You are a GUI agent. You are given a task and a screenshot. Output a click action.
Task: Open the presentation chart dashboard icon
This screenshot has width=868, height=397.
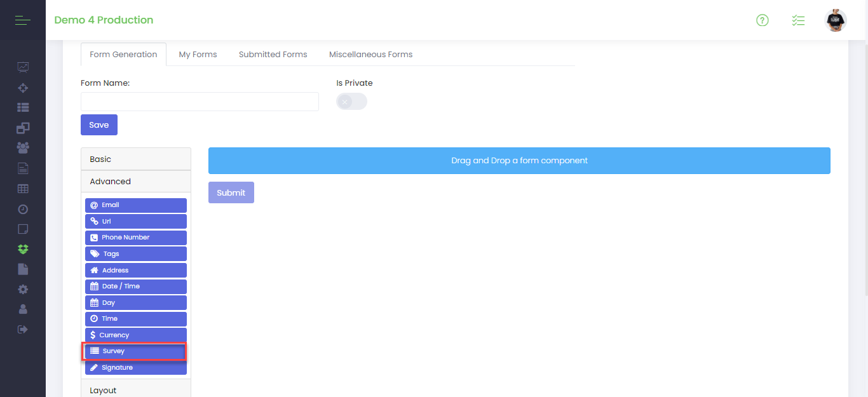tap(23, 67)
